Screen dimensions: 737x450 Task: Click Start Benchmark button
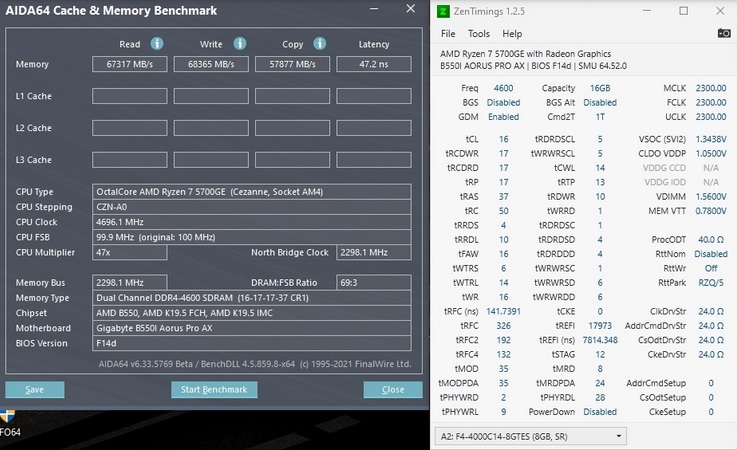click(x=214, y=389)
